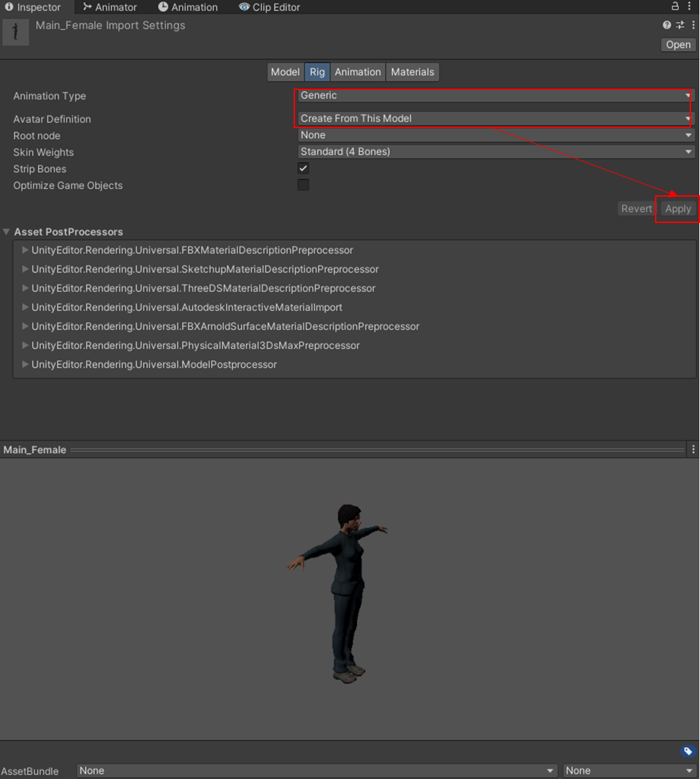Image resolution: width=700 pixels, height=779 pixels.
Task: Click the Root node label
Action: [x=37, y=136]
